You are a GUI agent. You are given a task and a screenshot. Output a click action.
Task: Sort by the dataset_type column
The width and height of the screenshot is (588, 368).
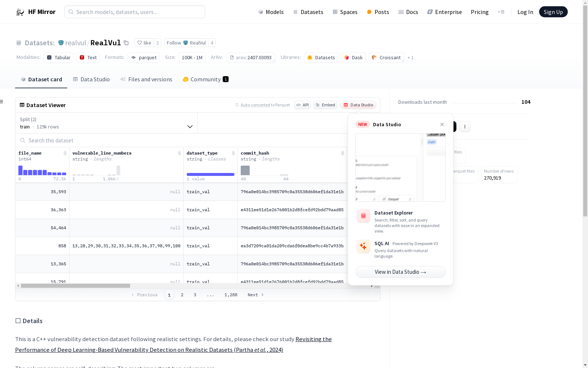point(233,153)
